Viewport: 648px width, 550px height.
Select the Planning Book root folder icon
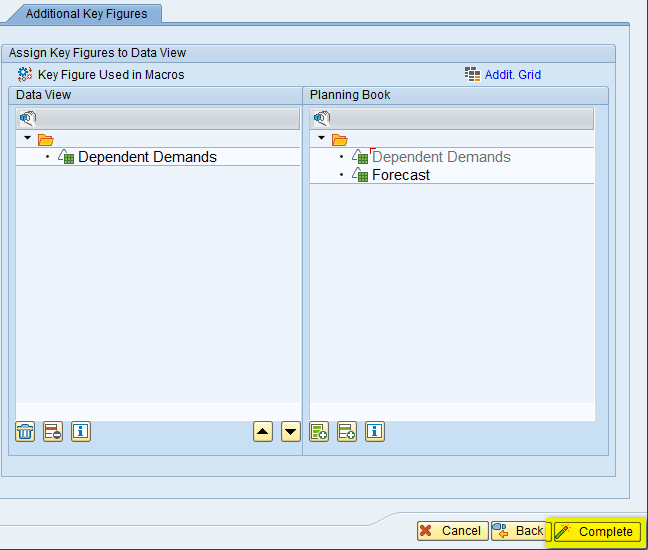point(340,140)
